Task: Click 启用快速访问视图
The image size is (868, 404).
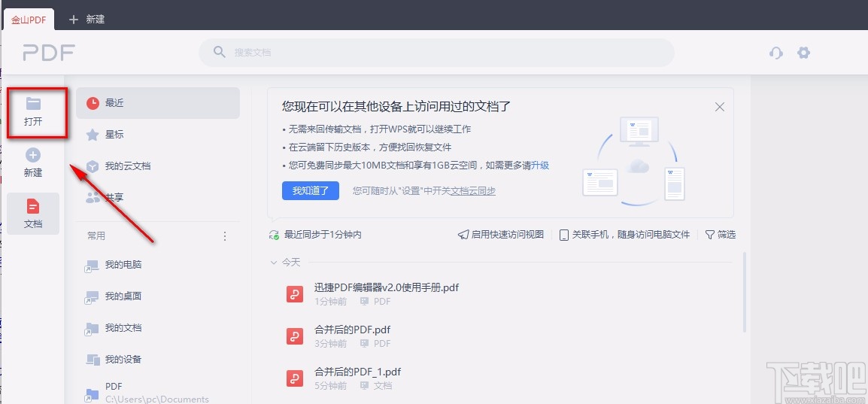Action: pyautogui.click(x=501, y=235)
